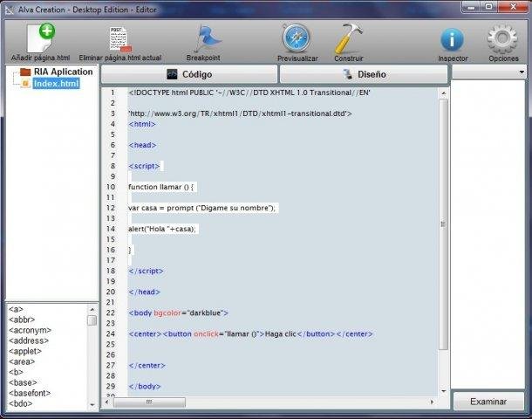Click the Index.html file icon

26,83
